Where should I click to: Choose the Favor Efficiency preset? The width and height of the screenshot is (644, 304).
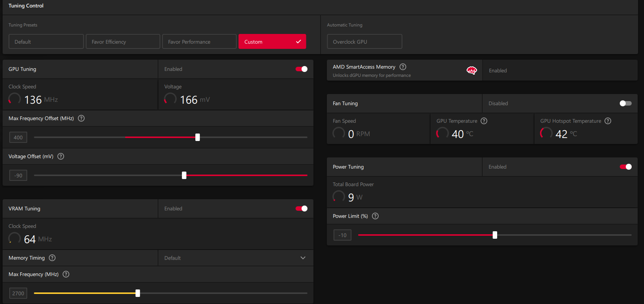tap(123, 41)
